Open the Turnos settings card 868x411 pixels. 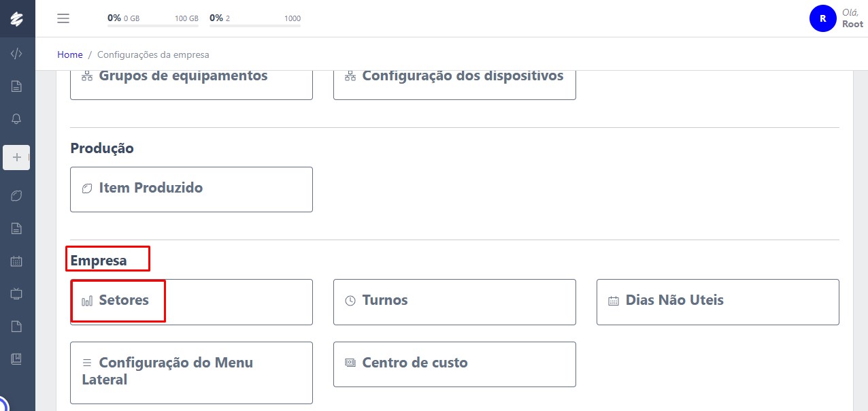pyautogui.click(x=454, y=301)
